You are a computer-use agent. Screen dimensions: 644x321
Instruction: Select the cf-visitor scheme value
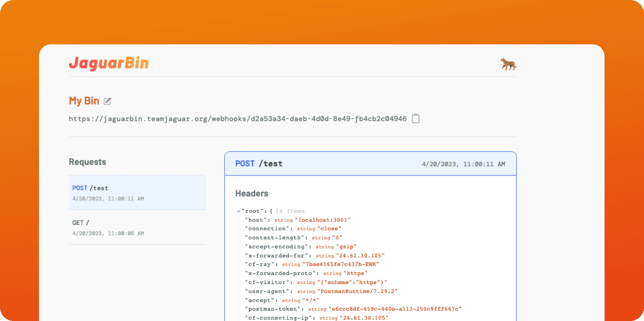[x=353, y=282]
